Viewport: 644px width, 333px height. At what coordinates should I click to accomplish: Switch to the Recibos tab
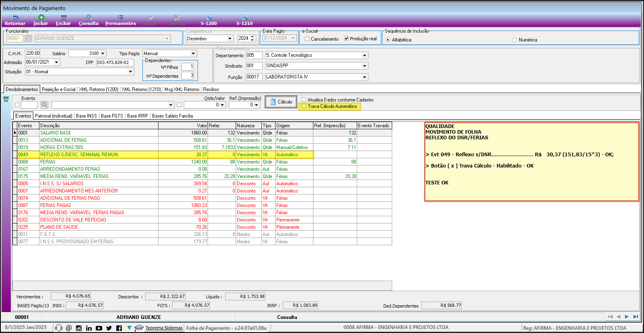(211, 89)
